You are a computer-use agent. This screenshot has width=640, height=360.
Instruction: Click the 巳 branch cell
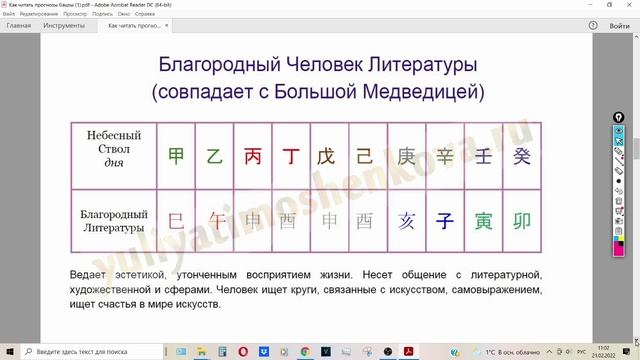pos(176,221)
